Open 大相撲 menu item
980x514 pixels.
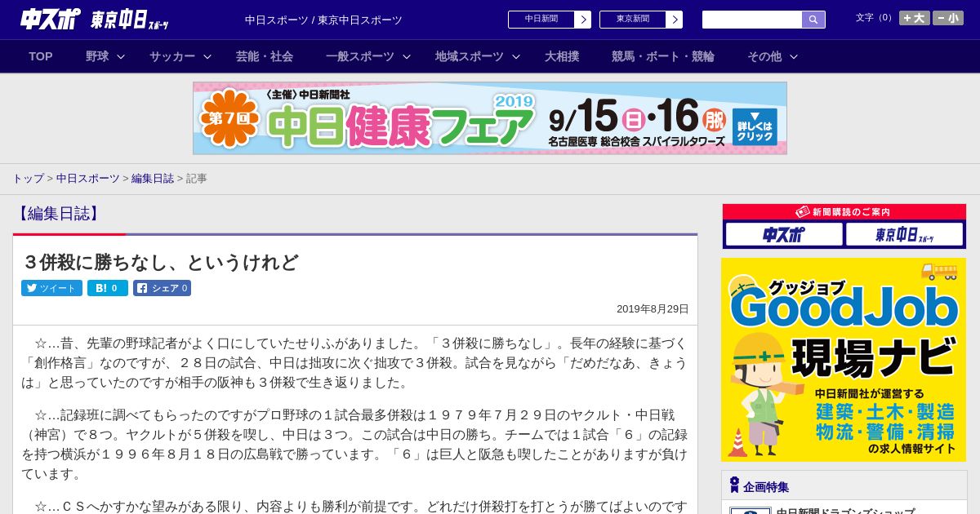tap(562, 56)
